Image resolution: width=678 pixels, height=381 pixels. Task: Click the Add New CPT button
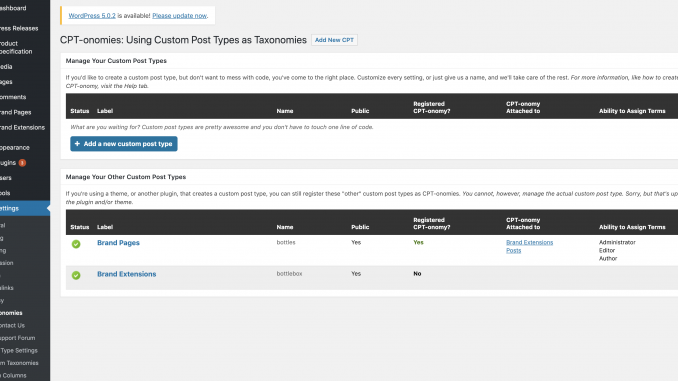[x=334, y=40]
